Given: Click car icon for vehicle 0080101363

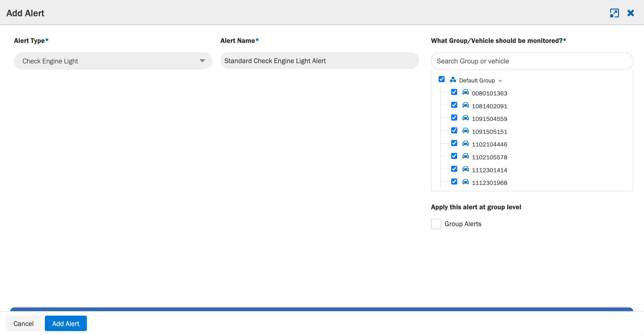Looking at the screenshot, I should coord(465,92).
